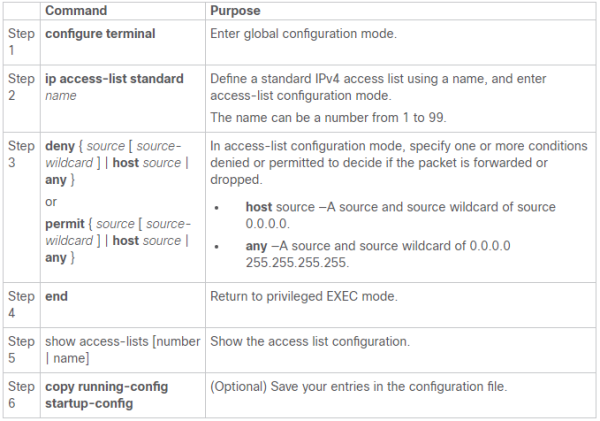Click the deny command syntax
Viewport: 600px width, 421px height.
point(117,163)
